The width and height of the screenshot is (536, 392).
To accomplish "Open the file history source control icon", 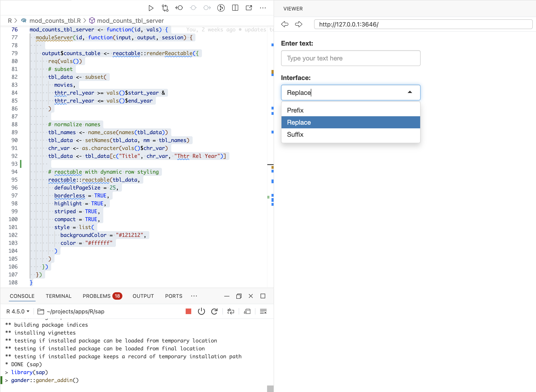I will pyautogui.click(x=221, y=8).
